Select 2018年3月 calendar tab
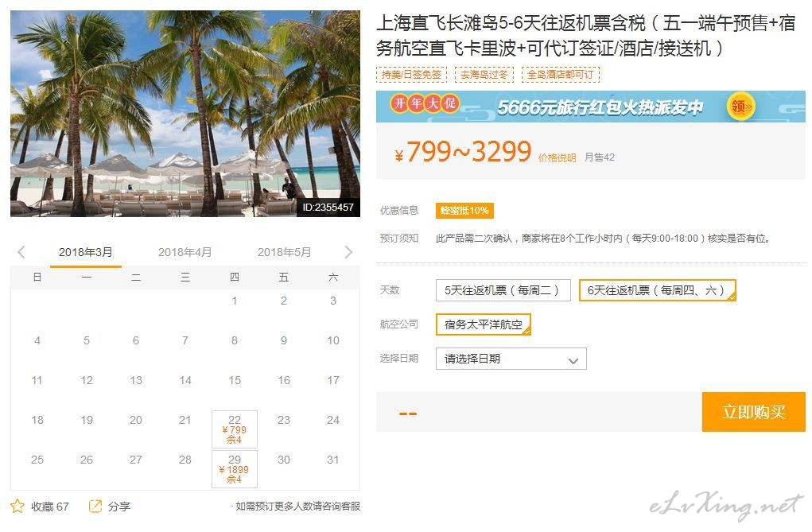 pyautogui.click(x=85, y=252)
